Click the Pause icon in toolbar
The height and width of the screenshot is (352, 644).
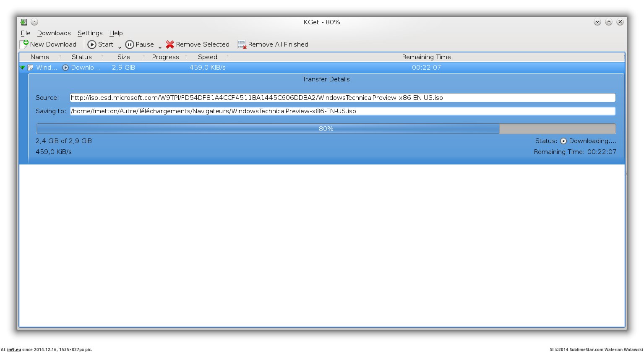(x=130, y=44)
